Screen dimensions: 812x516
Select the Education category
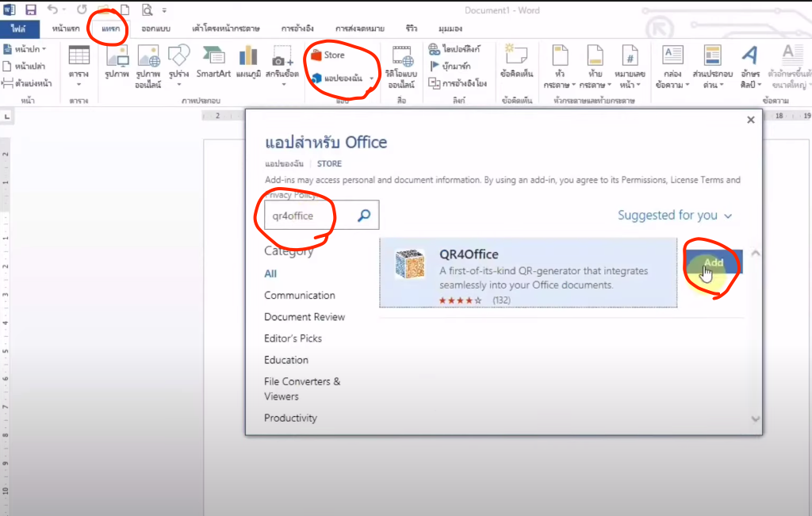(285, 360)
